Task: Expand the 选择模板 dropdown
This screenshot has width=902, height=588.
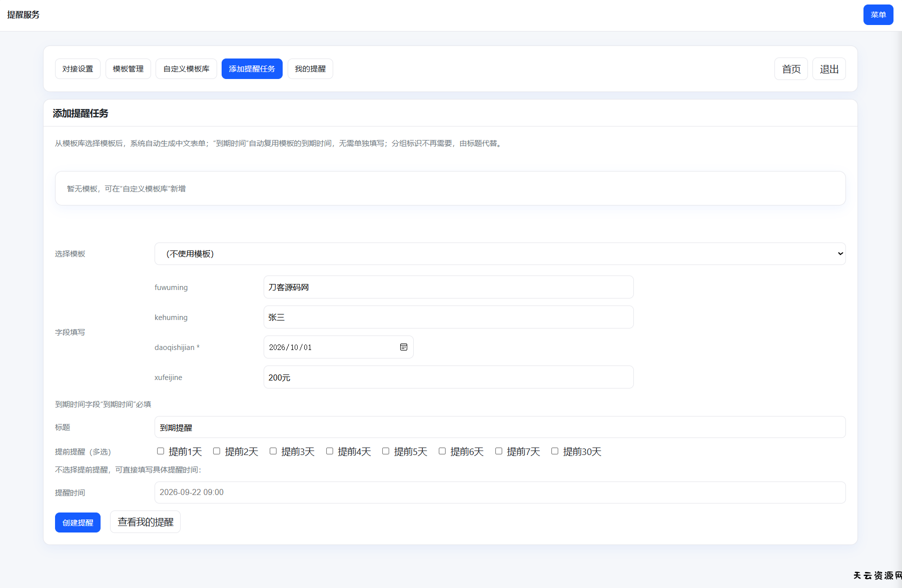Action: [500, 254]
